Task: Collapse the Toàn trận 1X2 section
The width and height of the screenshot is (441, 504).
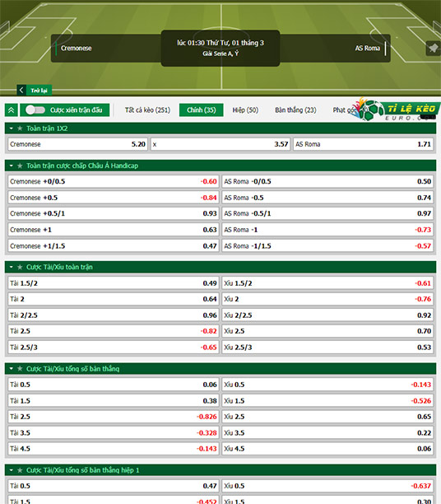Action: pos(12,128)
